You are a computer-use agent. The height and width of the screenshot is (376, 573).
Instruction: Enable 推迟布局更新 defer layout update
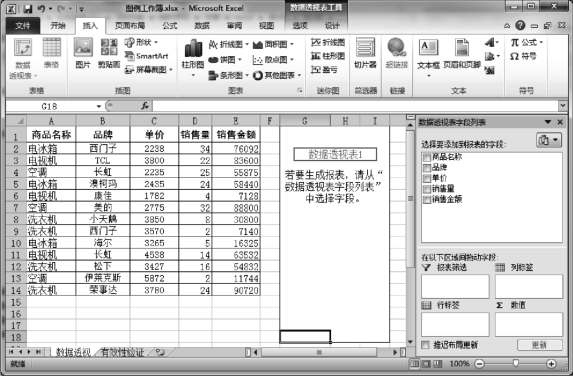[425, 345]
